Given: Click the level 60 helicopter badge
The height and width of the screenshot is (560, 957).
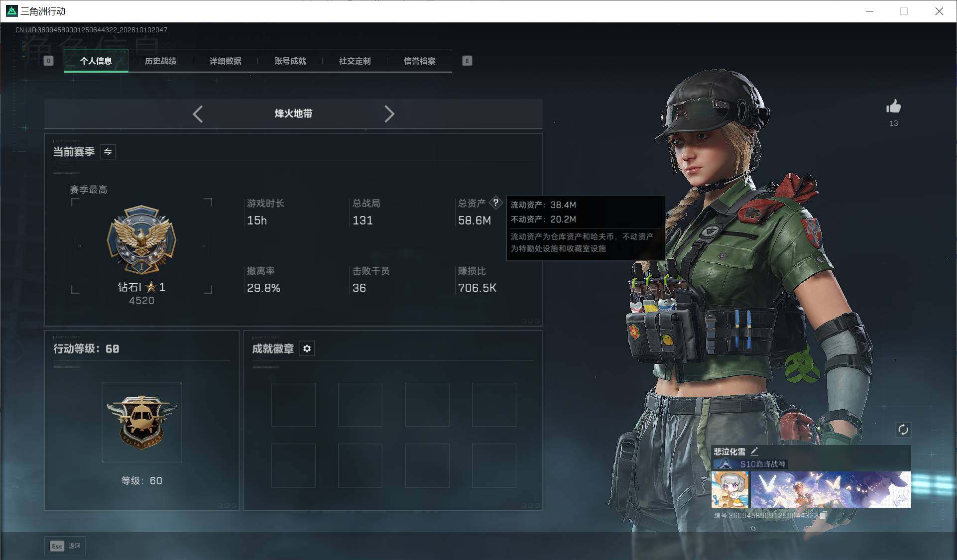Looking at the screenshot, I should tap(142, 422).
